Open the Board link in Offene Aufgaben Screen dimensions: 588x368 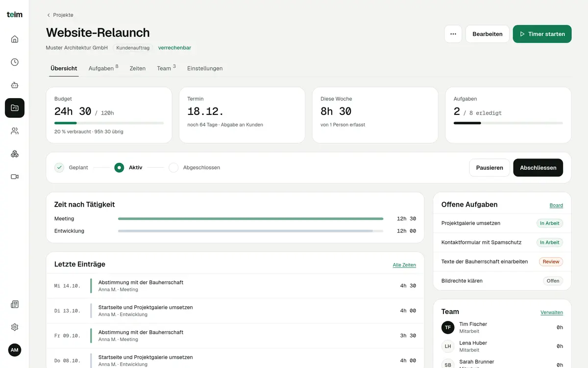coord(556,205)
